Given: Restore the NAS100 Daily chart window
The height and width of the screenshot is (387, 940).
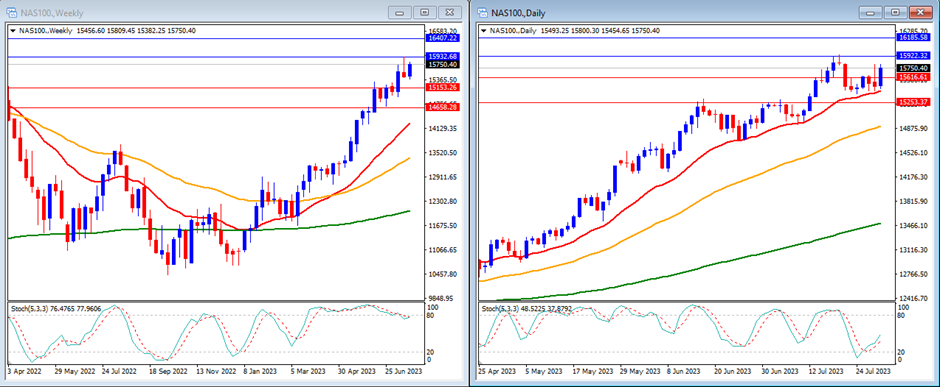Looking at the screenshot, I should pyautogui.click(x=896, y=12).
